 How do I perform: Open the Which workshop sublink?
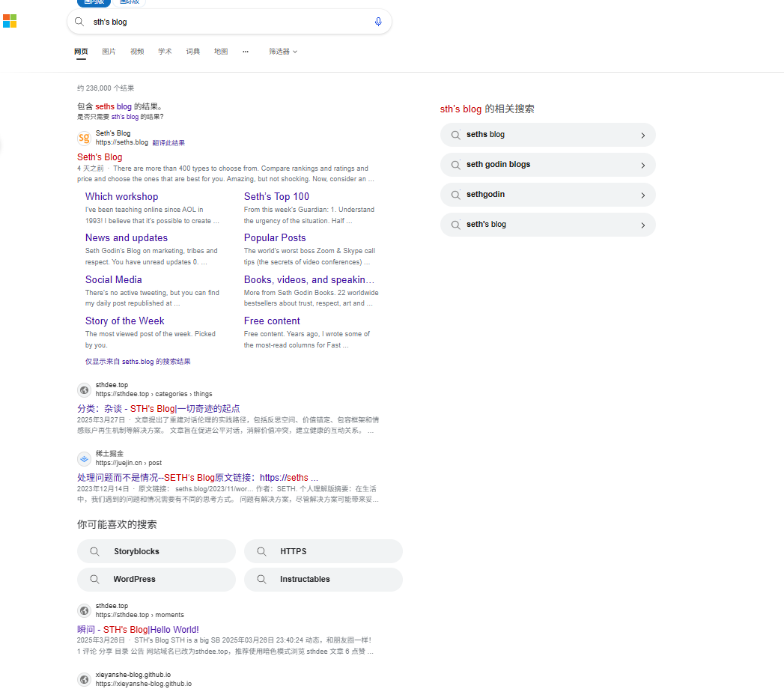pos(121,196)
